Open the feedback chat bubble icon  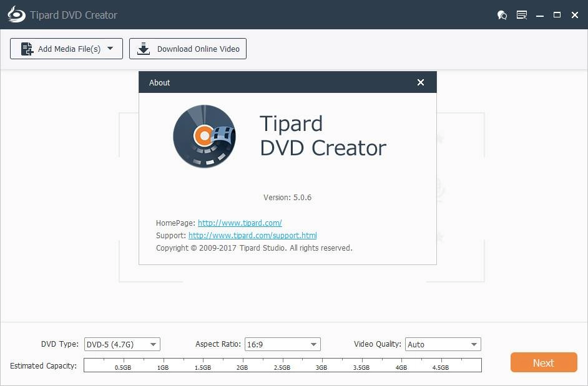[502, 15]
